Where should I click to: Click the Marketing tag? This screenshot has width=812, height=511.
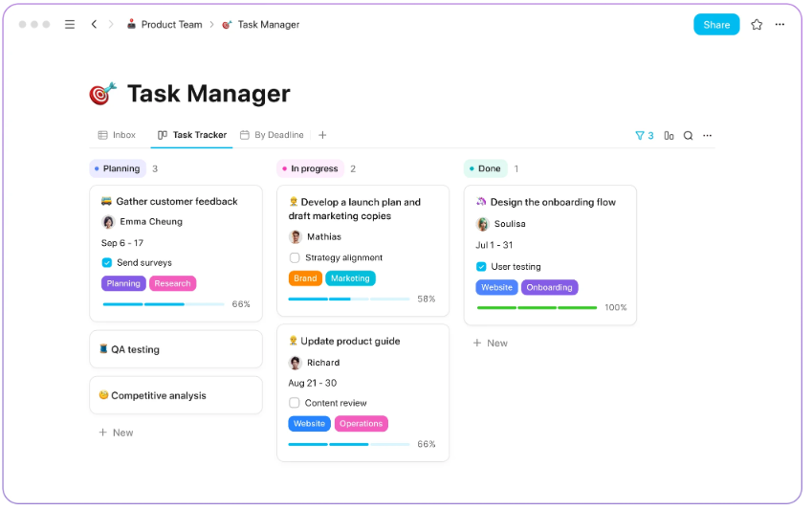pyautogui.click(x=351, y=278)
